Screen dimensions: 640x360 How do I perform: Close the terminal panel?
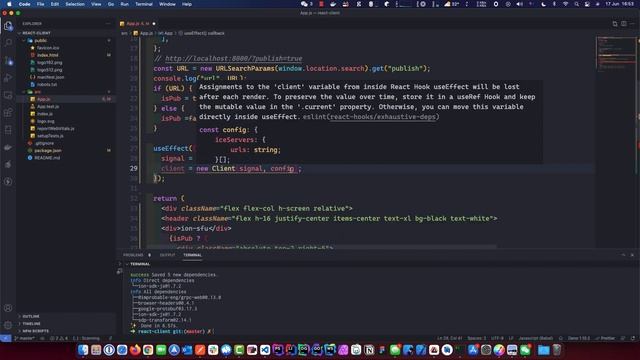(632, 255)
